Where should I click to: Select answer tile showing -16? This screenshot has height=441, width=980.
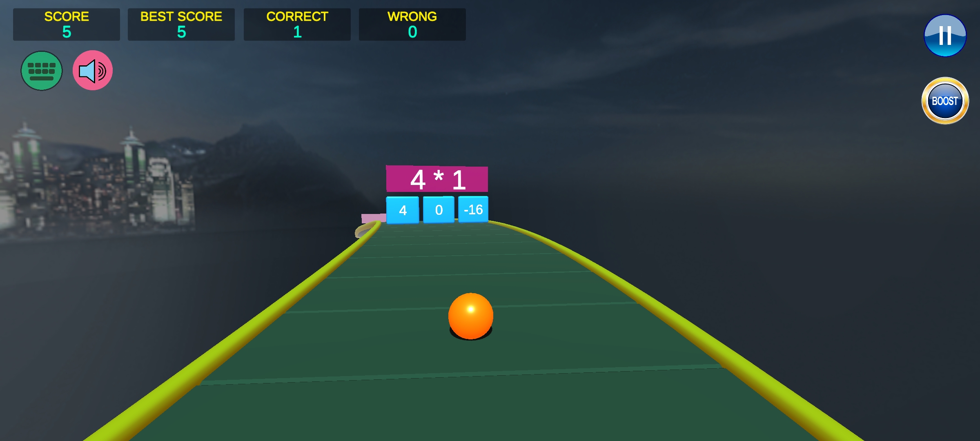[x=473, y=209]
